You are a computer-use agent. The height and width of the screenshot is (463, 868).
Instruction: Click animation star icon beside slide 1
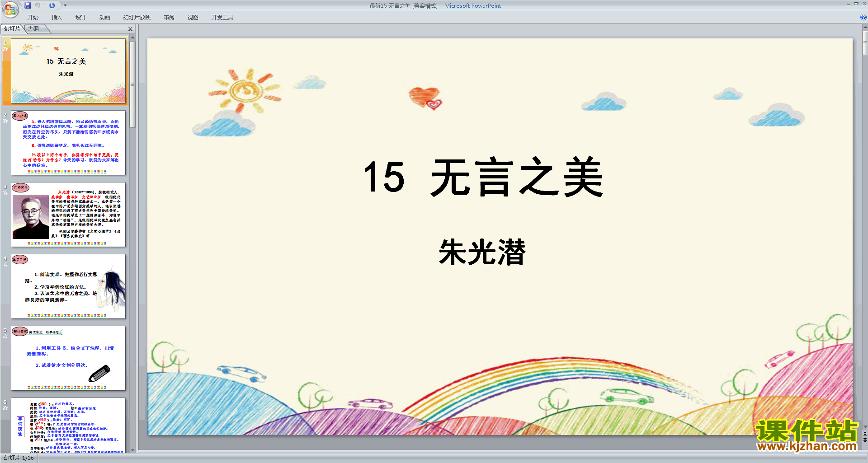pyautogui.click(x=5, y=49)
